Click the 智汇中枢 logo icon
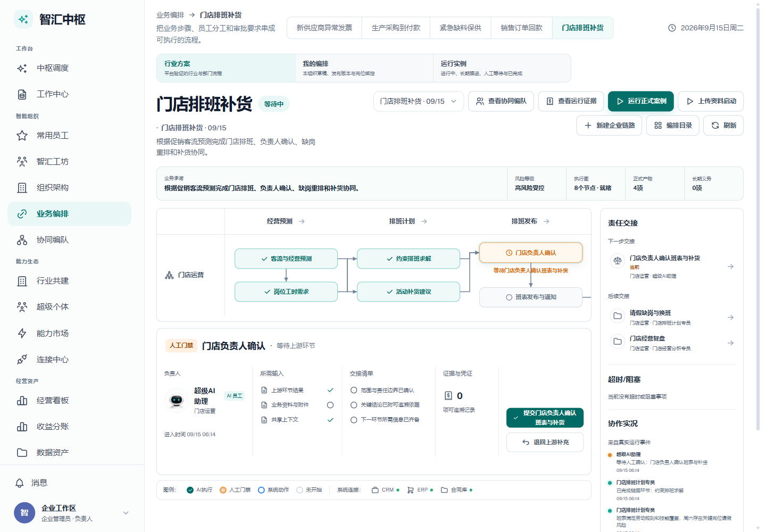This screenshot has height=532, width=766. pyautogui.click(x=23, y=20)
